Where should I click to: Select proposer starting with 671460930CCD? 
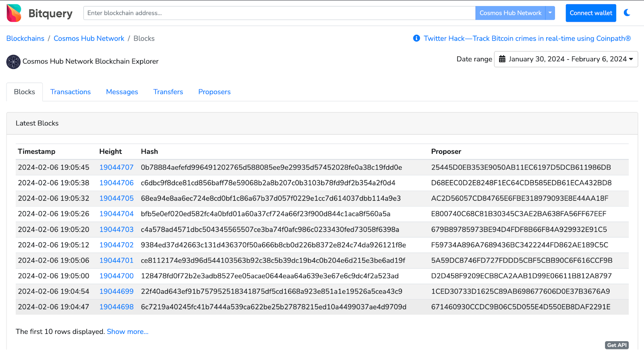(x=521, y=307)
